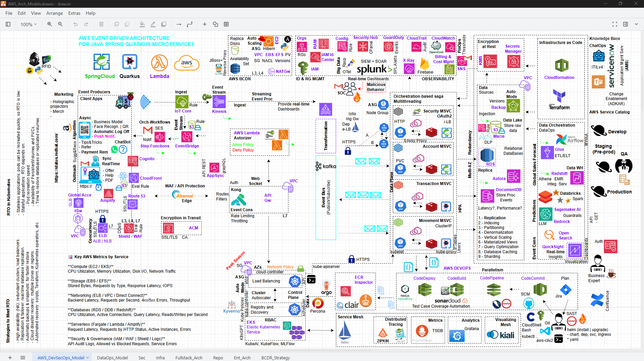Image resolution: width=644 pixels, height=361 pixels.
Task: Click the Table icon in toolbar
Action: coord(226,24)
